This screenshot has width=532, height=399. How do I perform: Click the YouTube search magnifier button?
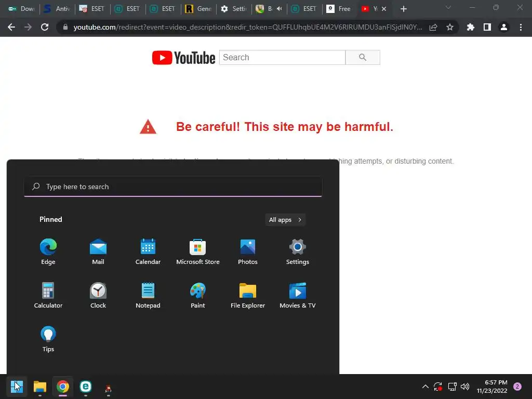363,57
